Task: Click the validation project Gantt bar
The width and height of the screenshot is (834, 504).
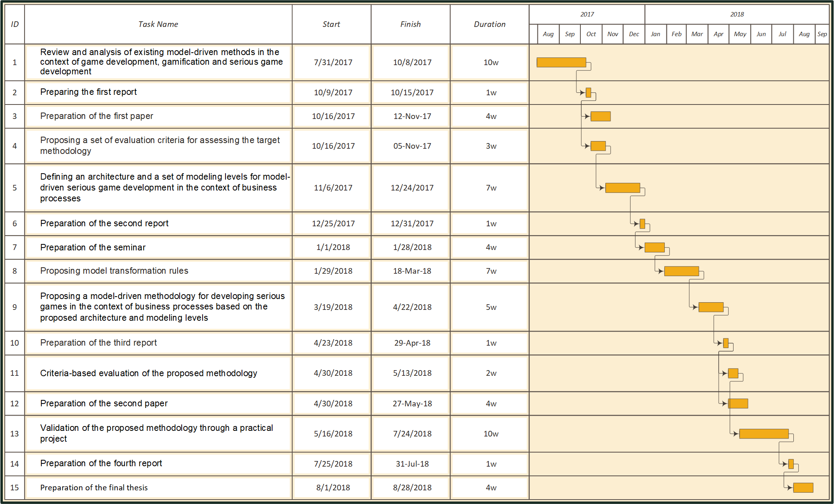Action: point(764,434)
